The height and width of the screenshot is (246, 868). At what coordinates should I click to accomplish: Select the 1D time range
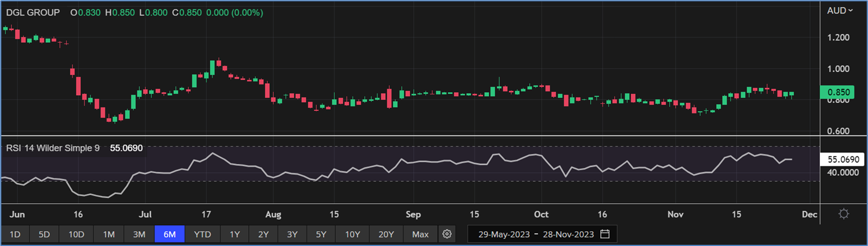coord(15,234)
